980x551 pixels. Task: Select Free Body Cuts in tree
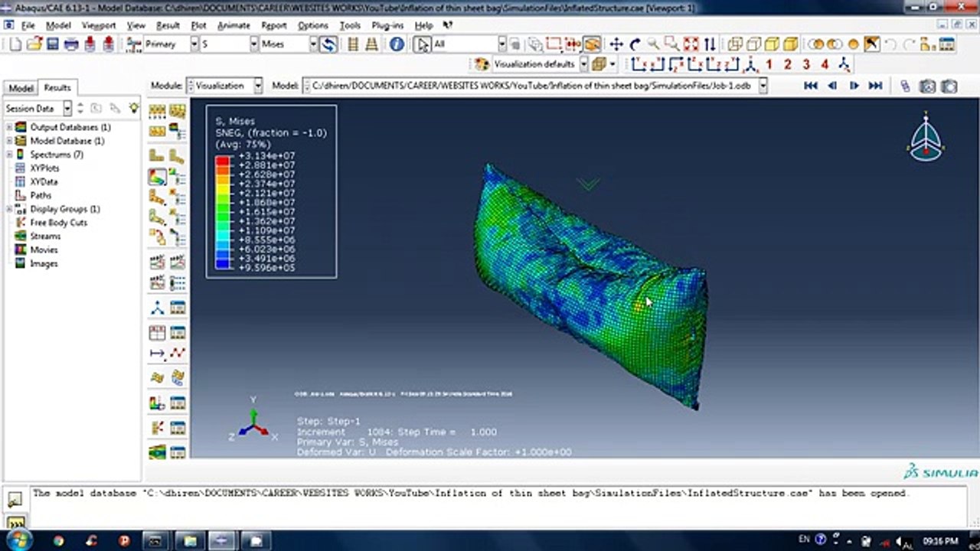pyautogui.click(x=58, y=223)
